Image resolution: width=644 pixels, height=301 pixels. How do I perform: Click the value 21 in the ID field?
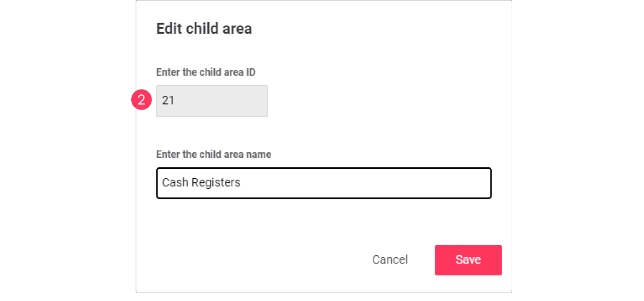point(168,101)
